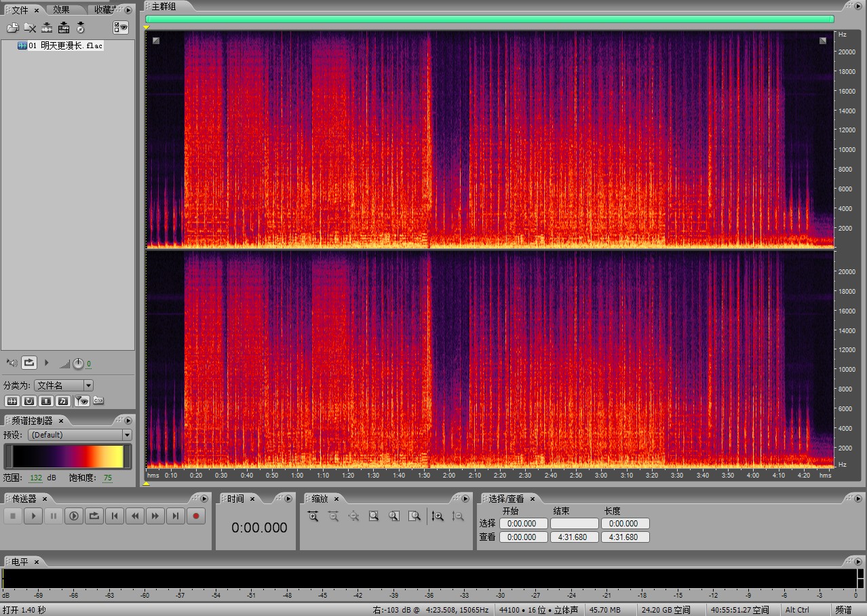Click the Zoom out vertically icon

(x=458, y=516)
